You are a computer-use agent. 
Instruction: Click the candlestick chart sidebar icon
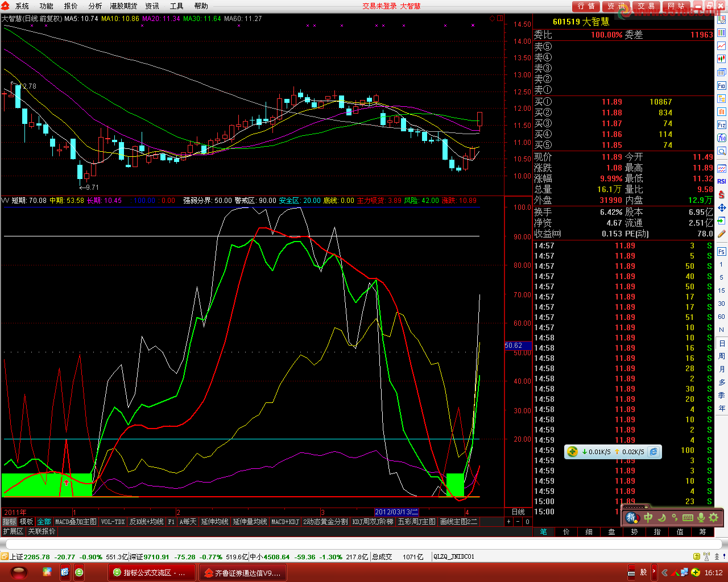point(722,59)
